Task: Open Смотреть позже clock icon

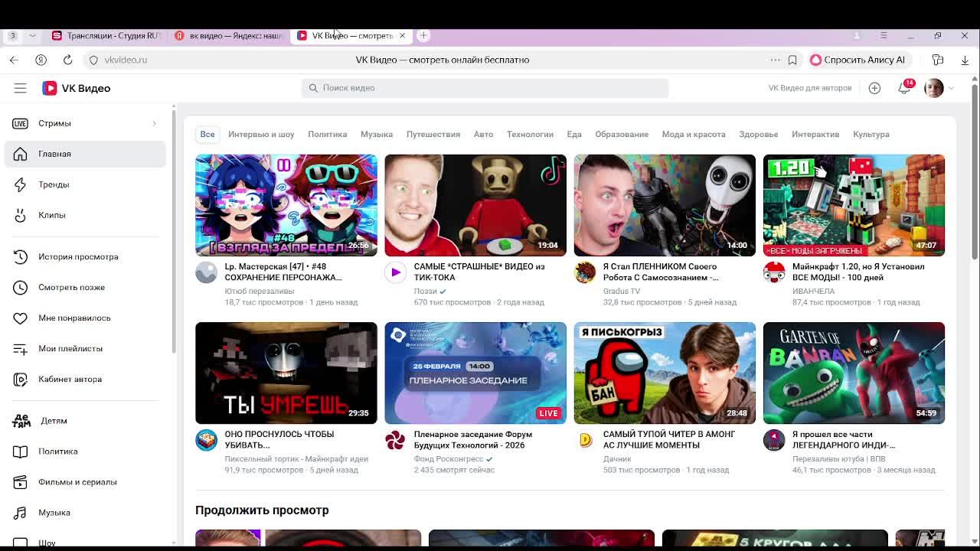Action: [21, 287]
